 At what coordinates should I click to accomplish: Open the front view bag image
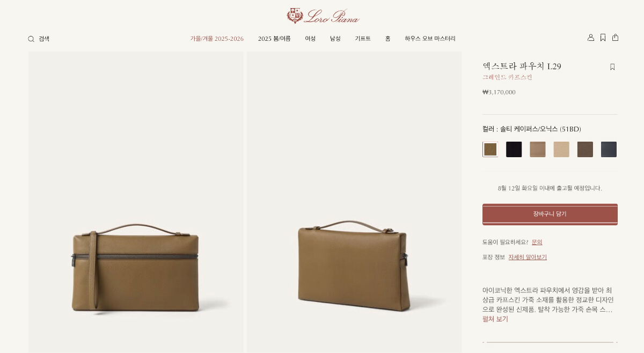(x=136, y=202)
